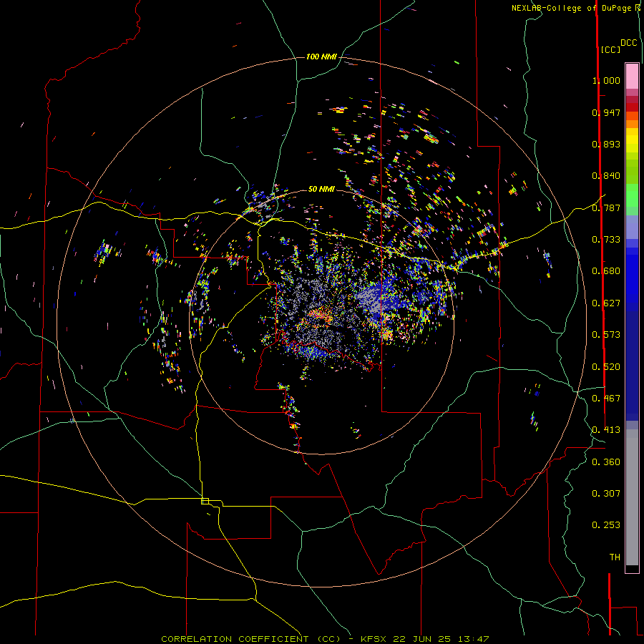Image resolution: width=644 pixels, height=644 pixels.
Task: Select the 0.360 legend value
Action: pyautogui.click(x=606, y=462)
